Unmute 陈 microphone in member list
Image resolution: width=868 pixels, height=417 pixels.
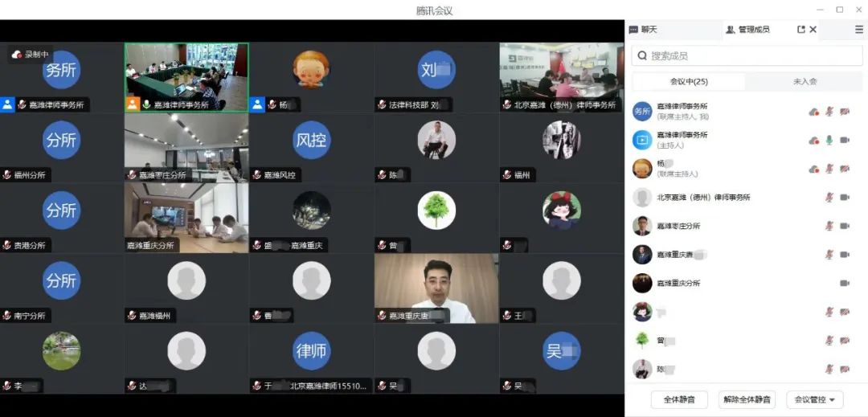click(829, 369)
